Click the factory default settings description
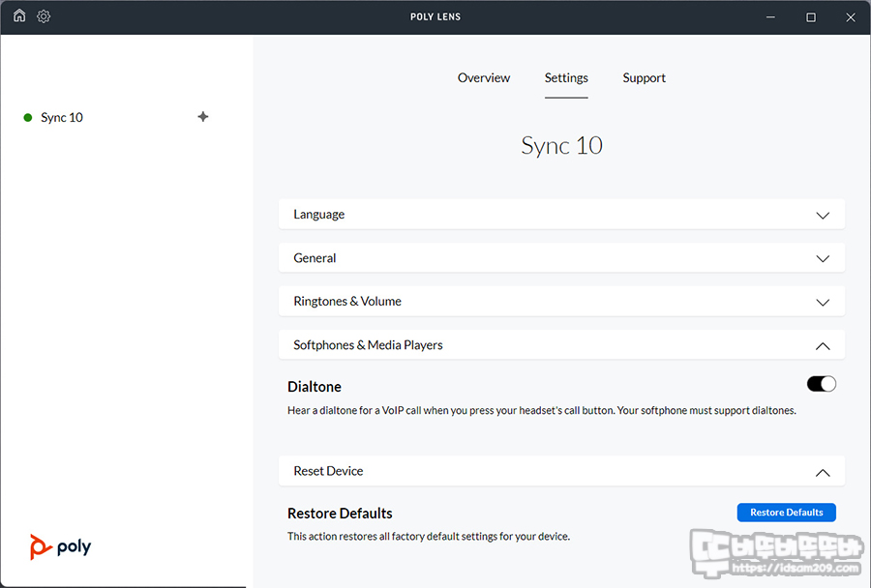The image size is (871, 588). [x=429, y=537]
